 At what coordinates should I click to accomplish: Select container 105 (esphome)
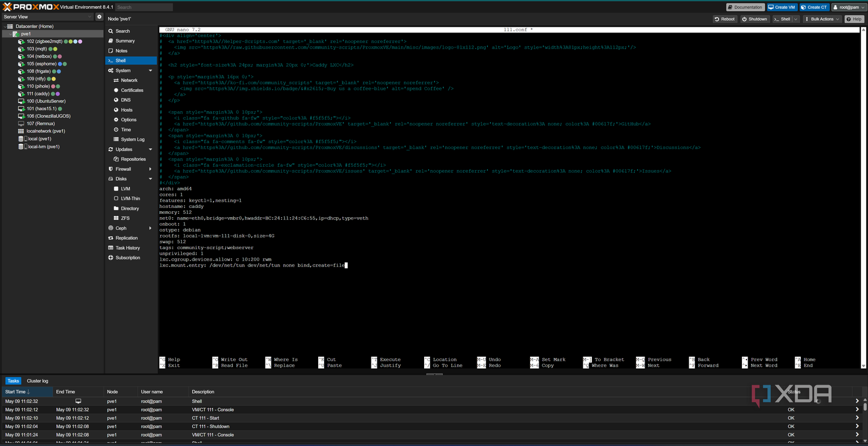click(41, 64)
